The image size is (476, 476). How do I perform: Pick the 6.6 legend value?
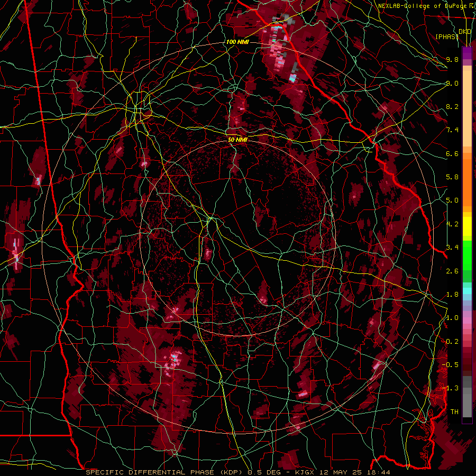[x=452, y=153]
